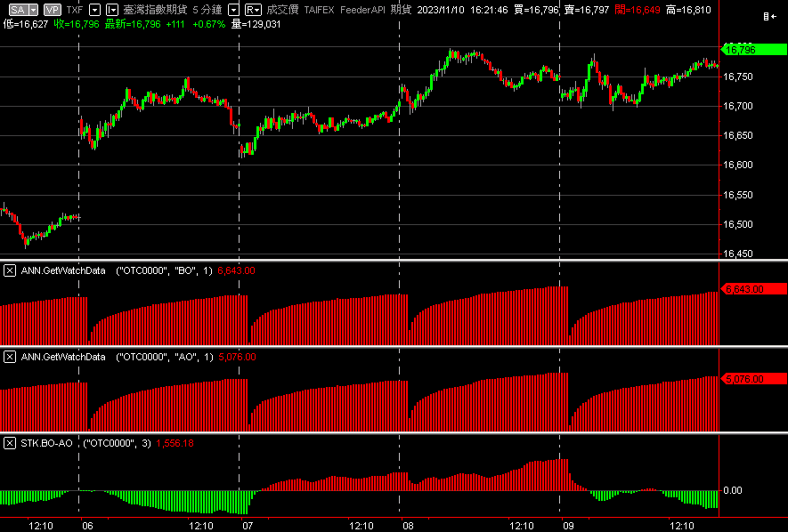Click the red 6,643.00 axis tag
The height and width of the screenshot is (532, 788).
[x=754, y=289]
